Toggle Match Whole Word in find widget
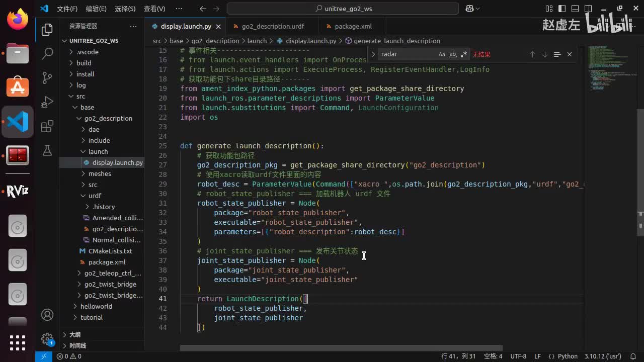644x362 pixels. pos(453,54)
